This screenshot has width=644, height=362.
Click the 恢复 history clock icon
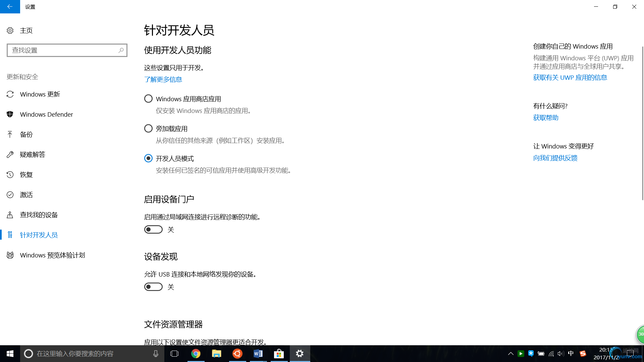(10, 175)
